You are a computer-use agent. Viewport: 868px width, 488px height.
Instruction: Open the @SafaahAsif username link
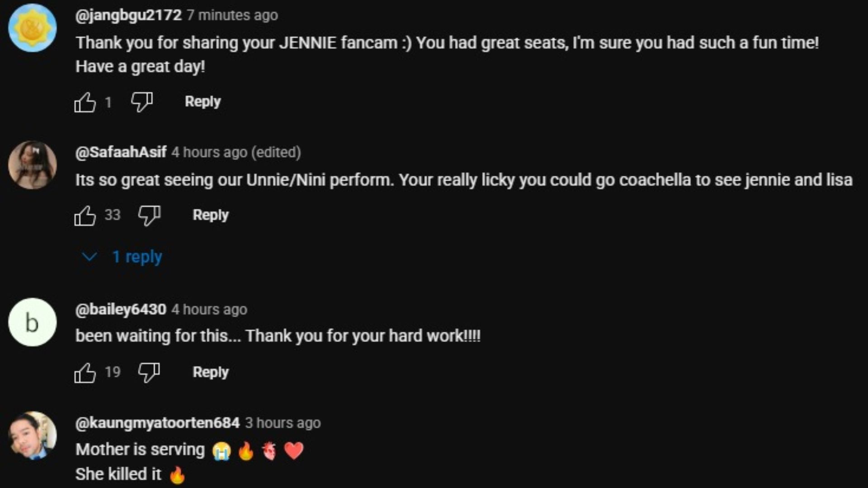(121, 152)
